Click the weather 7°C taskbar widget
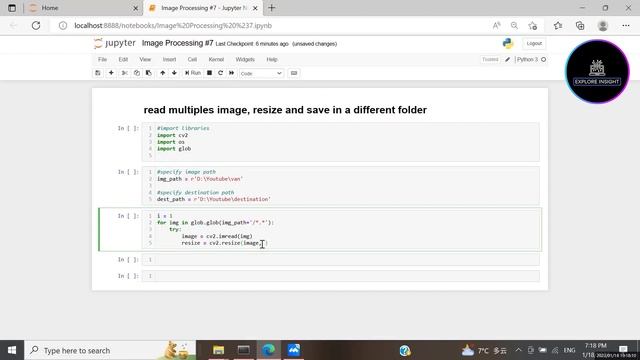This screenshot has width=640, height=360. pos(484,351)
